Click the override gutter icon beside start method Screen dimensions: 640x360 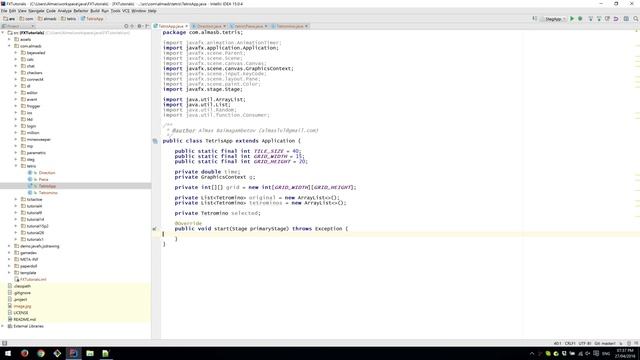(155, 229)
